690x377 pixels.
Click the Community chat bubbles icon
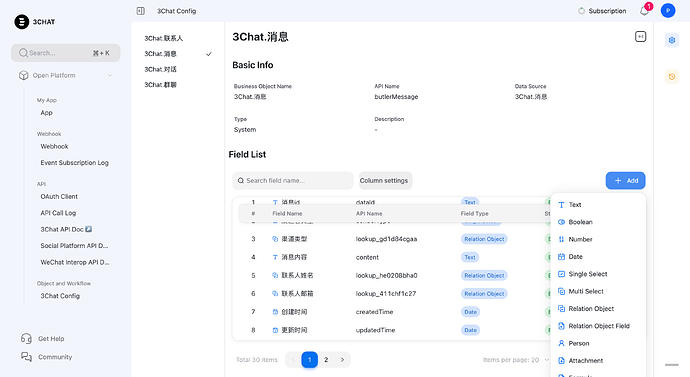(26, 357)
